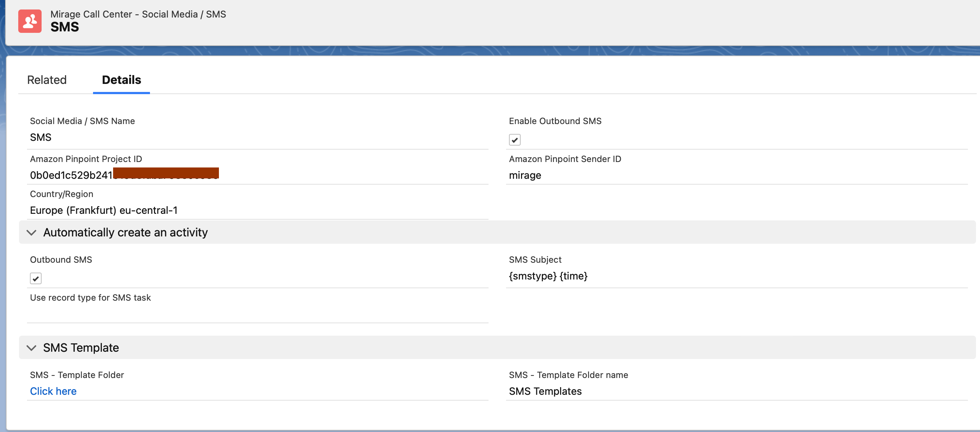Click the Amazon Pinpoint Sender ID label
This screenshot has height=432, width=980.
(565, 159)
